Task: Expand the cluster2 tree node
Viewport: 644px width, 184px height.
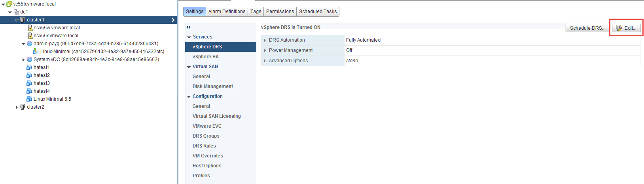Action: click(17, 107)
